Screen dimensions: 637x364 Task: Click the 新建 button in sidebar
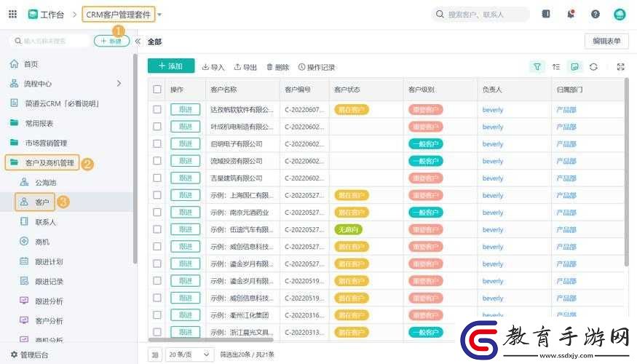pos(111,41)
